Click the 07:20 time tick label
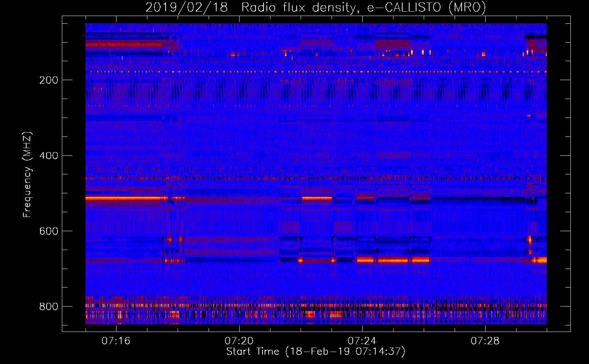 click(239, 341)
